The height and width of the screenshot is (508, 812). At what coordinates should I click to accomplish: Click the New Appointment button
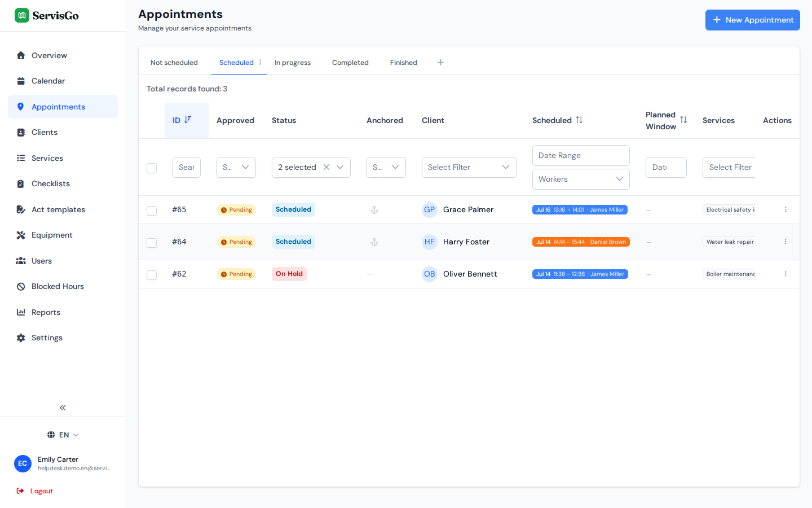coord(753,20)
